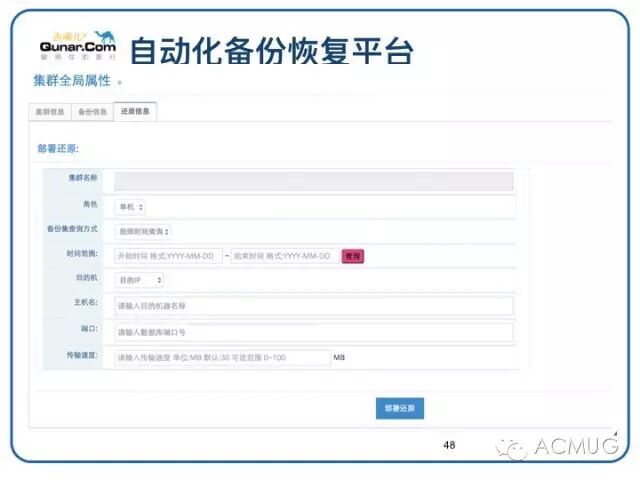The width and height of the screenshot is (640, 480).
Task: Select the 还原信息 tab
Action: (x=135, y=111)
